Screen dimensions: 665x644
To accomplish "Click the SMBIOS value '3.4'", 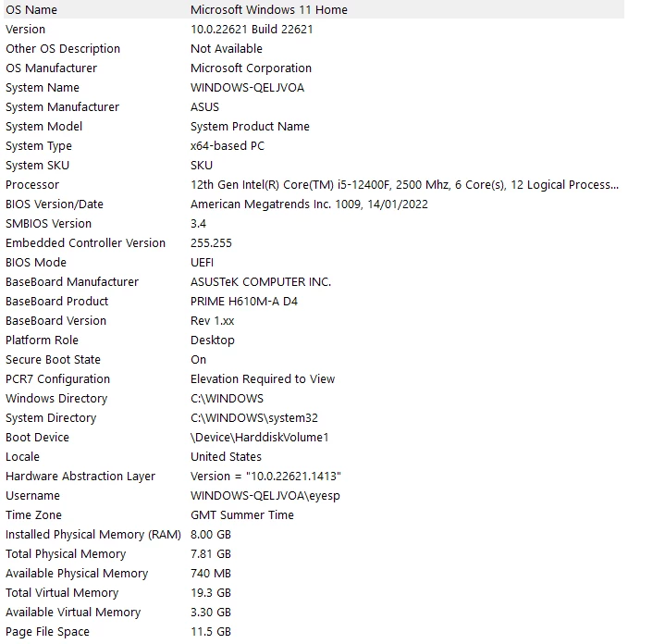I will click(199, 224).
